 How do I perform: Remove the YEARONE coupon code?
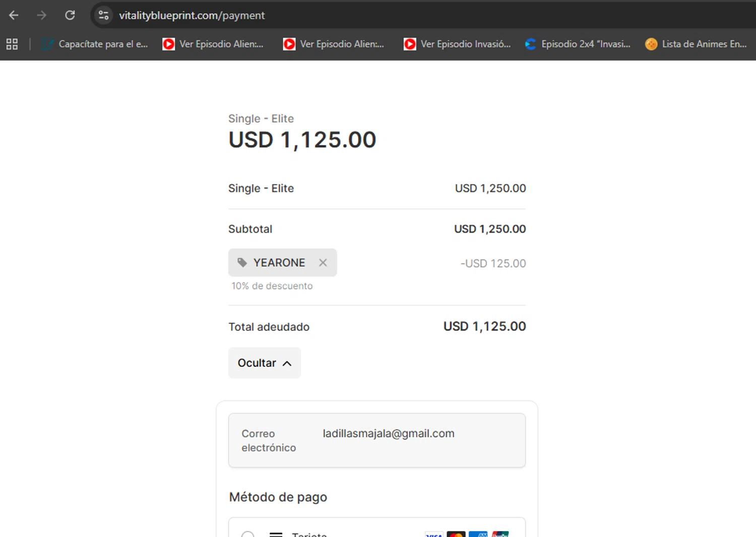pos(323,262)
